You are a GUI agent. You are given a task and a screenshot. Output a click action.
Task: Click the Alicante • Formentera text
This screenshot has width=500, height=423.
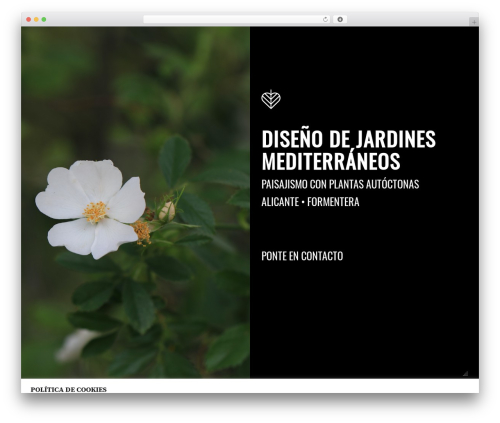coord(310,202)
